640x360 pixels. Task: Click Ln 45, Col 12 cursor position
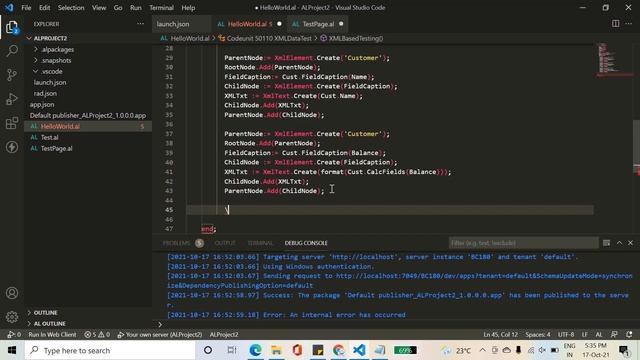500,334
